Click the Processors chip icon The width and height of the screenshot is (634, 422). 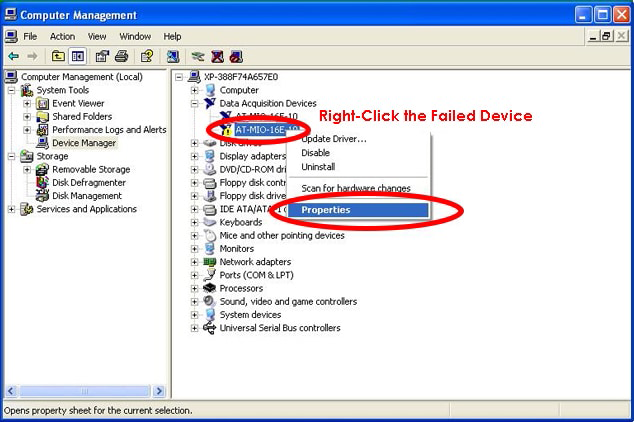coord(210,288)
